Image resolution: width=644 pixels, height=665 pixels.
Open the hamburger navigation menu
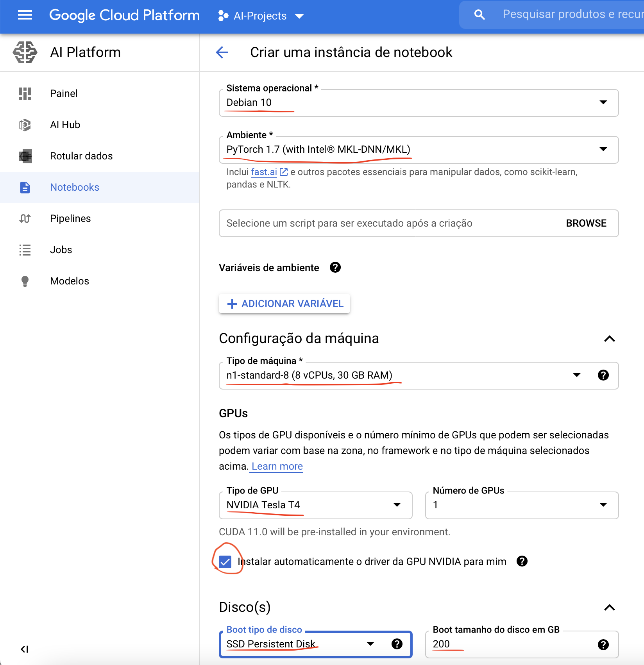coord(25,16)
